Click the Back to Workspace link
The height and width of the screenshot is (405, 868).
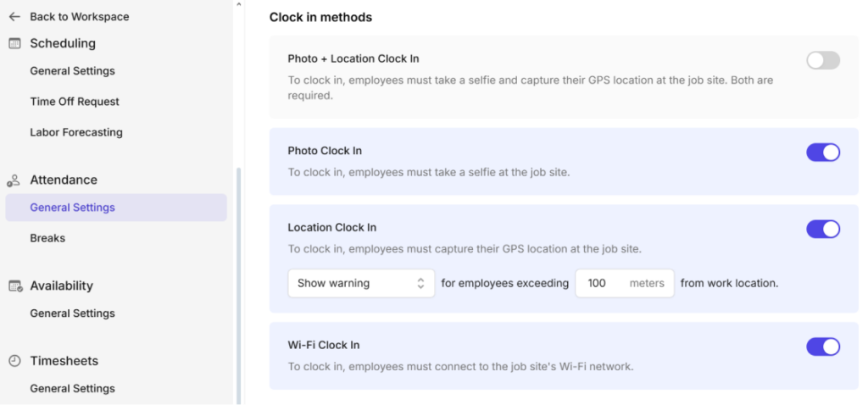79,17
